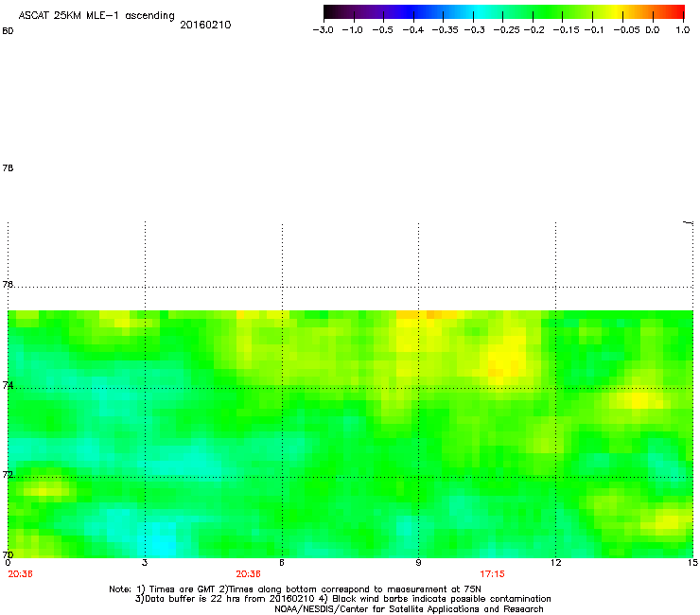Click the -0.5 color scale label
The image size is (700, 615).
pyautogui.click(x=382, y=30)
